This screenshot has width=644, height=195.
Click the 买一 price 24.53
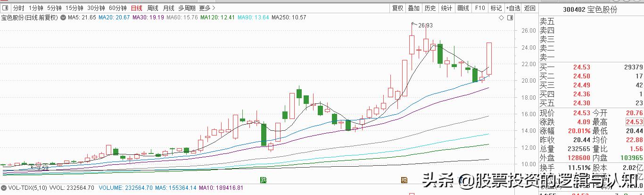(x=581, y=68)
